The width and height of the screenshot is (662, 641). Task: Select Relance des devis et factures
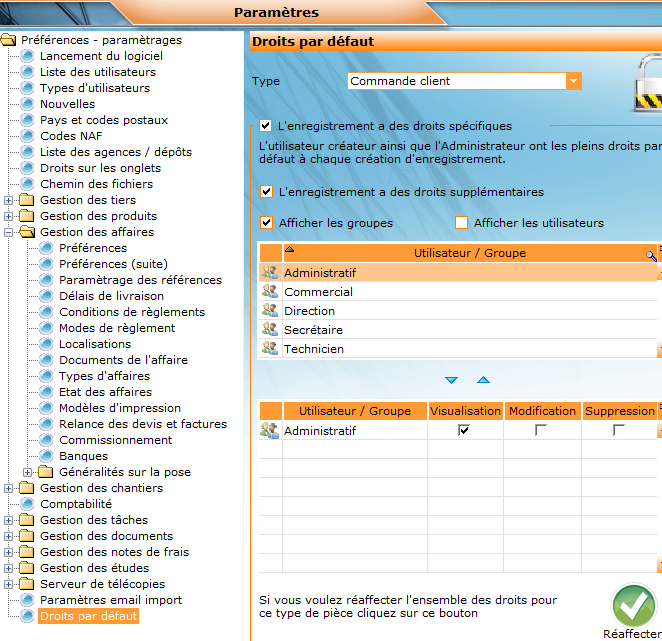[143, 424]
